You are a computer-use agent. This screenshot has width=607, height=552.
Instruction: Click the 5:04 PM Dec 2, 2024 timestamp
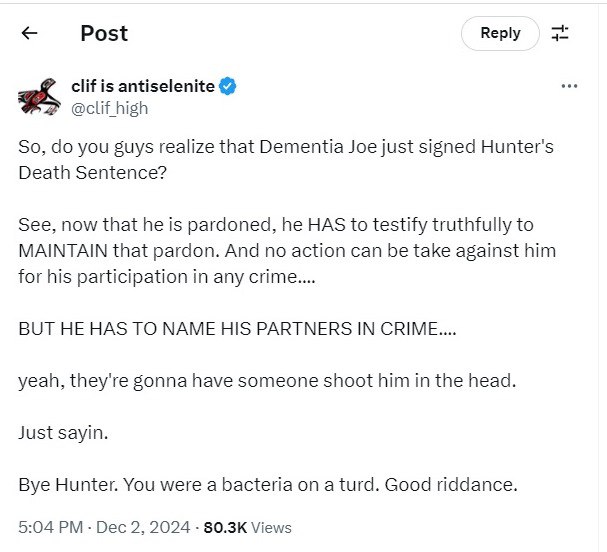tap(104, 527)
